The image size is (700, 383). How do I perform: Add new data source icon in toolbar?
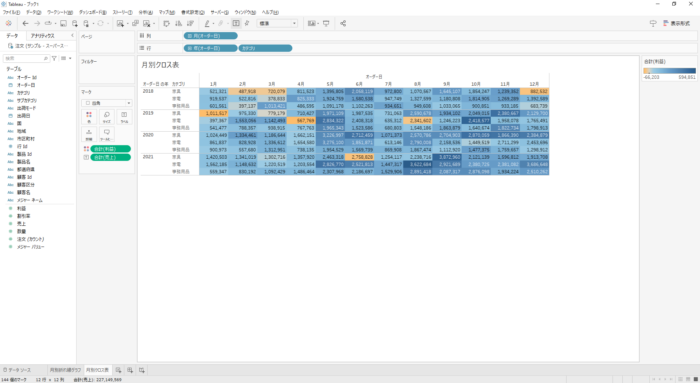(75, 24)
